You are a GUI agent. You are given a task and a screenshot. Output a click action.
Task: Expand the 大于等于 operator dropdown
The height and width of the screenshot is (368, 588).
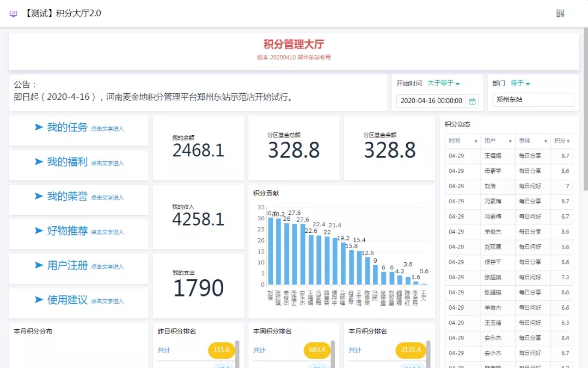(x=444, y=83)
